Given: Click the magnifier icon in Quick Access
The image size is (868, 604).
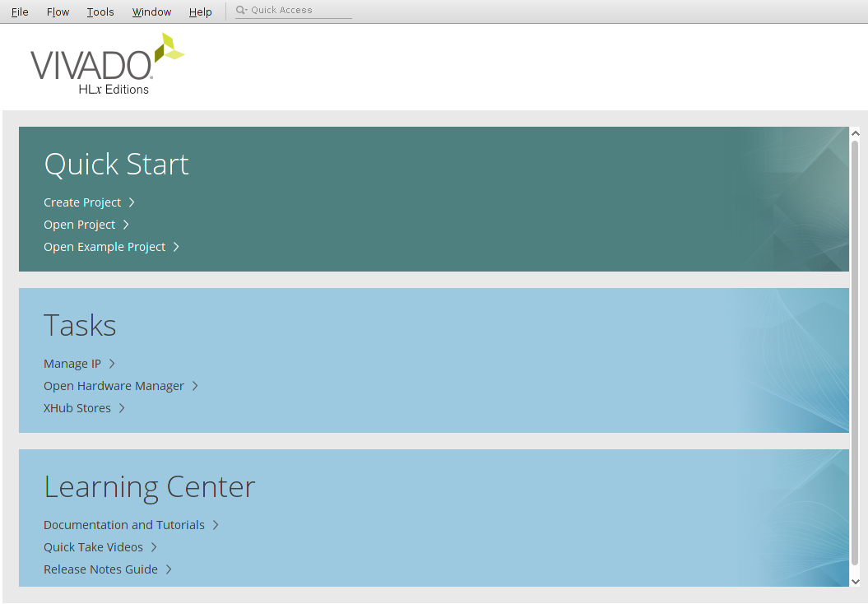Looking at the screenshot, I should [x=239, y=10].
